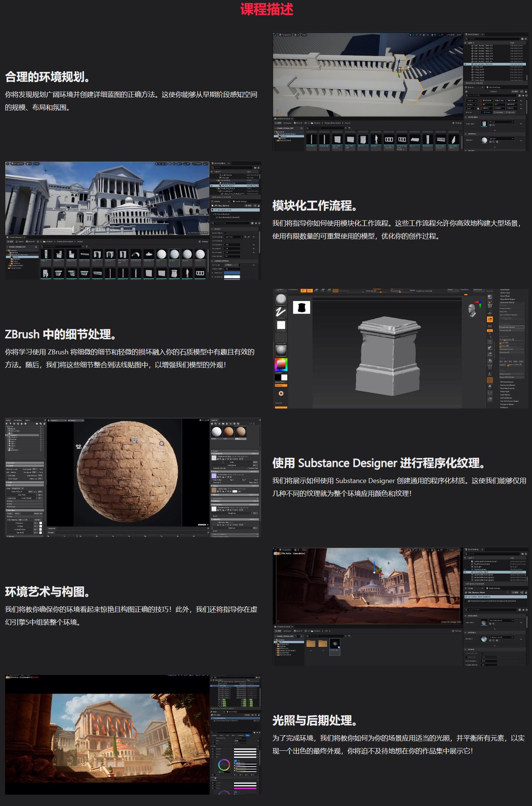532x806 pixels.
Task: Click World Outliner settings gear in stair-railing screenshot
Action: tap(526, 39)
